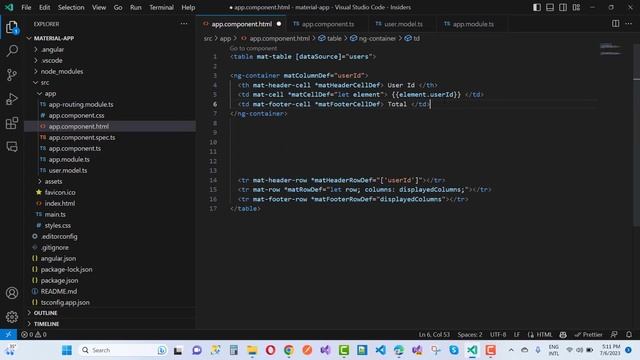Click the editor vertical scrollbar

pyautogui.click(x=636, y=135)
